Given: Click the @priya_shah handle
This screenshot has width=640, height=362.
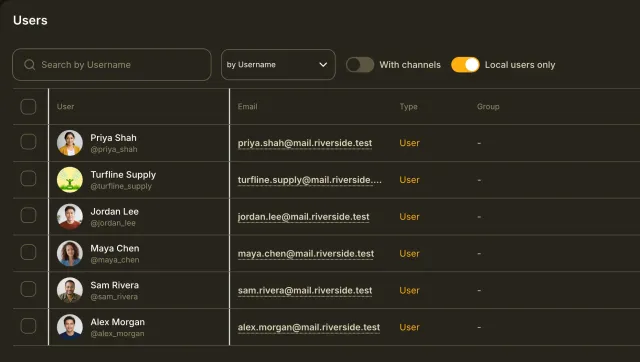Looking at the screenshot, I should click(114, 149).
